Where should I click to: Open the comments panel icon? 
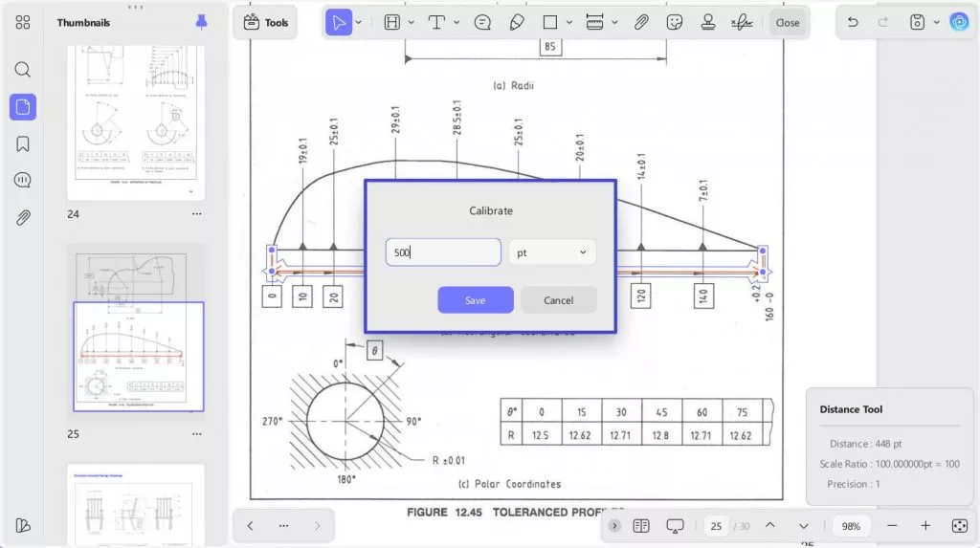pyautogui.click(x=23, y=180)
